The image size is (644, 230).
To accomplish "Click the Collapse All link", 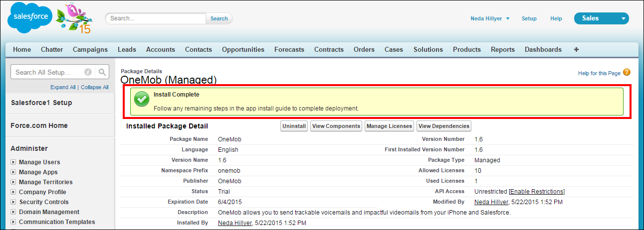I will (95, 87).
